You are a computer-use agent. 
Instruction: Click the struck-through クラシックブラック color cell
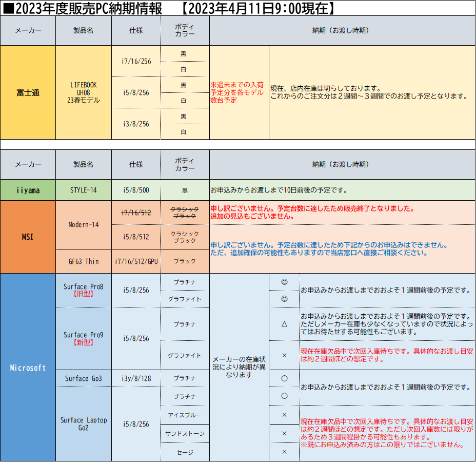[185, 213]
